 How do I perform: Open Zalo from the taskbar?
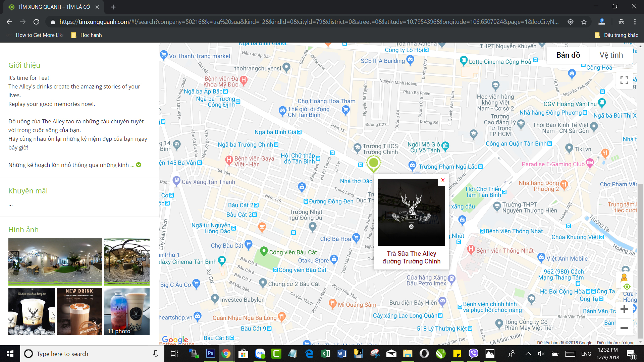point(260,354)
